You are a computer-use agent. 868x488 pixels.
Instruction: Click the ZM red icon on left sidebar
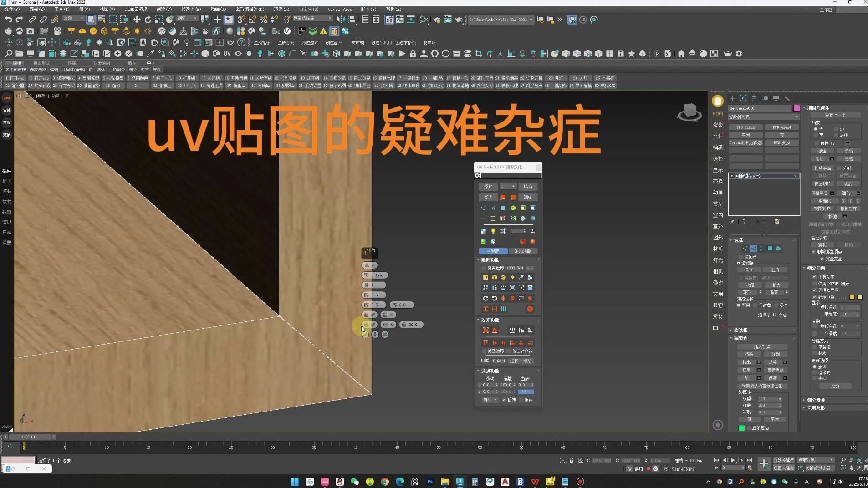pos(7,98)
